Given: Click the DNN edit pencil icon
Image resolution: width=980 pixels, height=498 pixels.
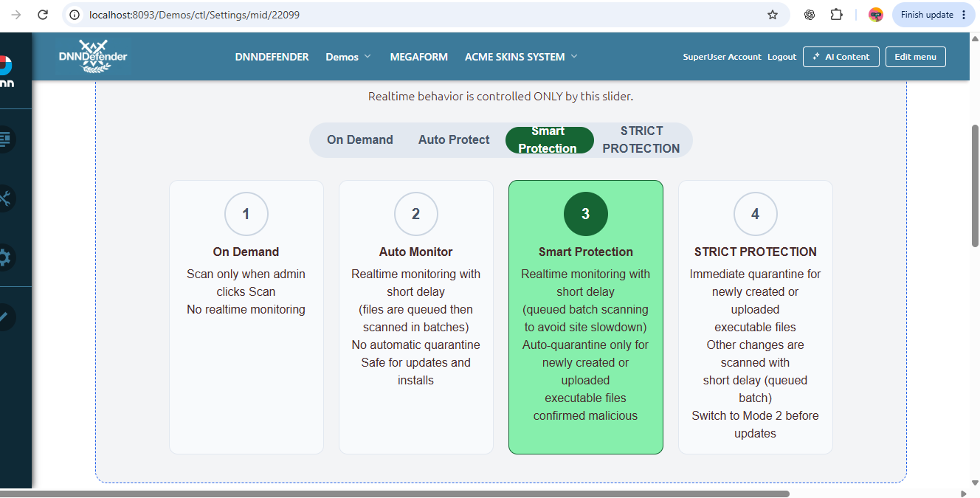Looking at the screenshot, I should [6, 317].
